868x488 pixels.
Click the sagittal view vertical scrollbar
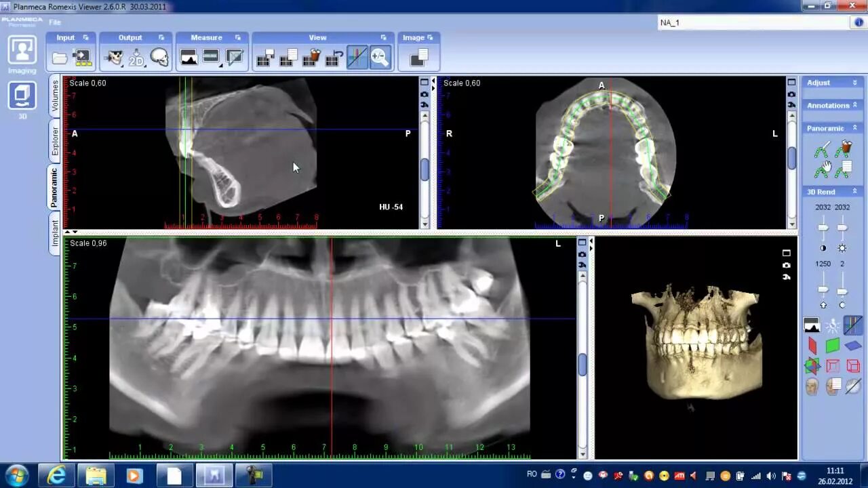425,169
